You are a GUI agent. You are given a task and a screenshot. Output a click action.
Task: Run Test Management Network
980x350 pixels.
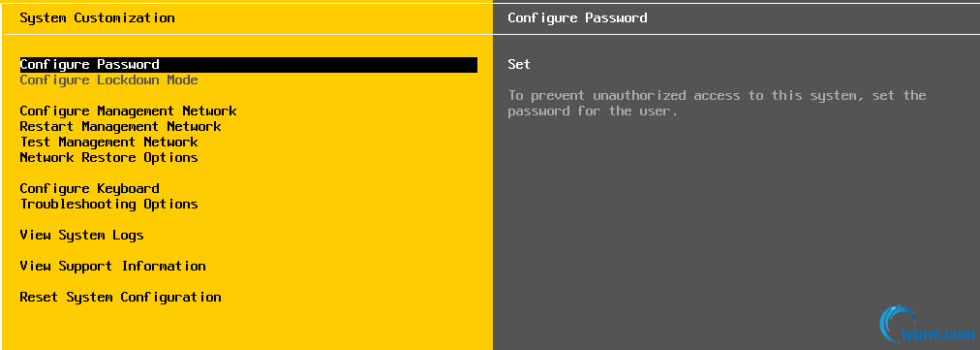pos(108,143)
